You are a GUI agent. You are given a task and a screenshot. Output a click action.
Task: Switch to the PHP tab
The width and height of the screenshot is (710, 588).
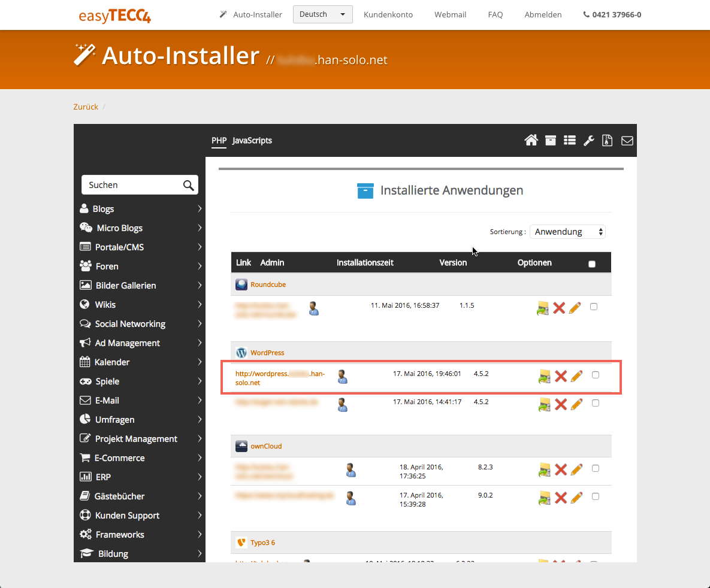pyautogui.click(x=219, y=140)
